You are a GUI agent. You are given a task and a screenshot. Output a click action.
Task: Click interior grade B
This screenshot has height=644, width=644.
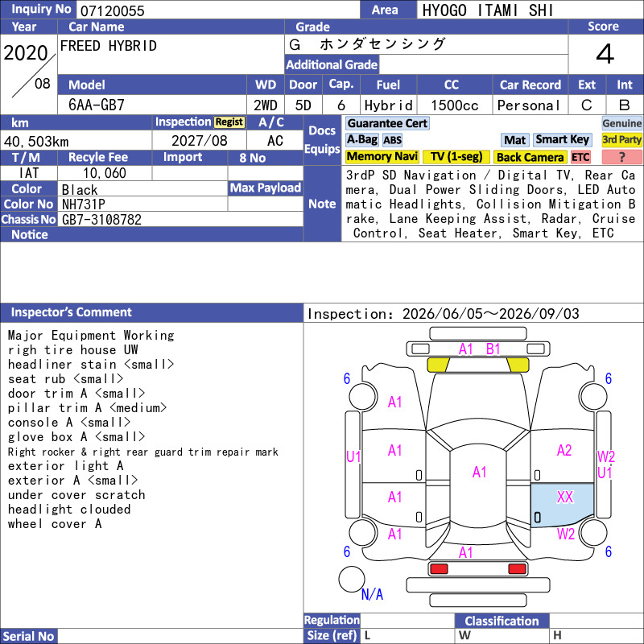click(625, 105)
